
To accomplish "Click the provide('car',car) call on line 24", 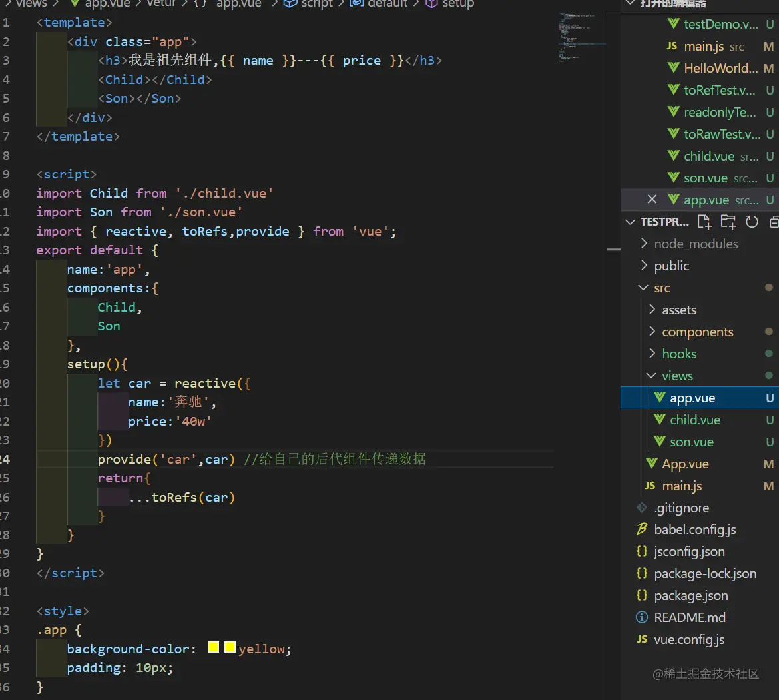I will 166,459.
